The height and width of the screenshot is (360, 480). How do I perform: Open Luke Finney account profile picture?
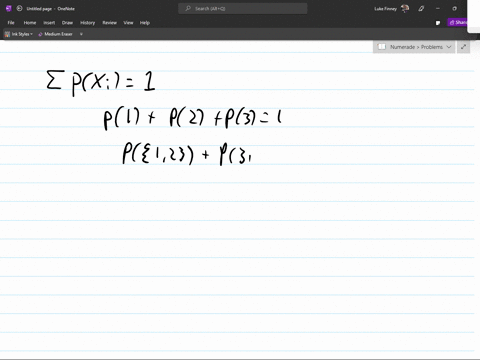click(x=405, y=9)
